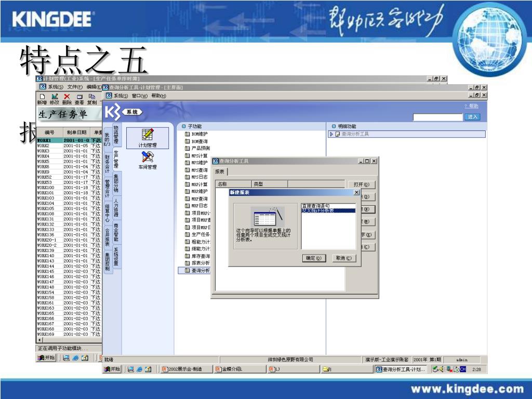Click 新增 toolbar icon in 生产任务单 window
This screenshot has width=532, height=399.
(x=42, y=99)
